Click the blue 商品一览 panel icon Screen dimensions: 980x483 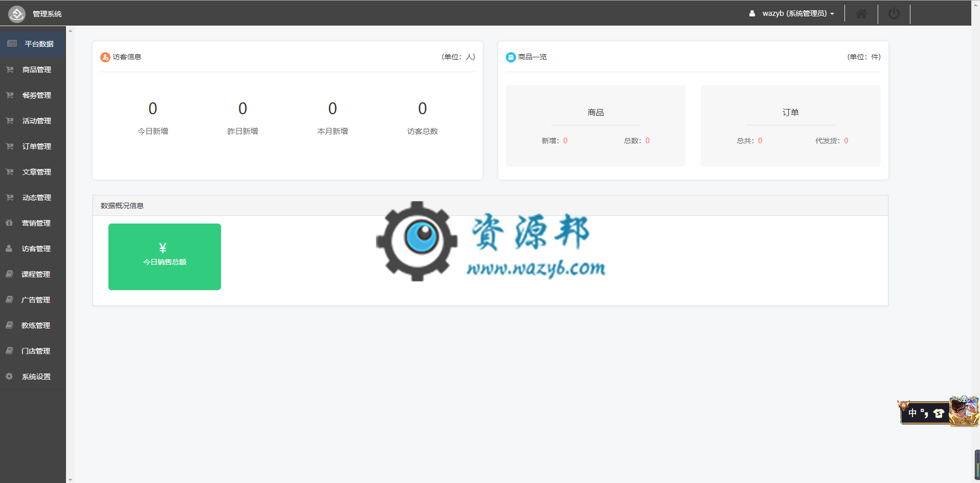point(510,57)
